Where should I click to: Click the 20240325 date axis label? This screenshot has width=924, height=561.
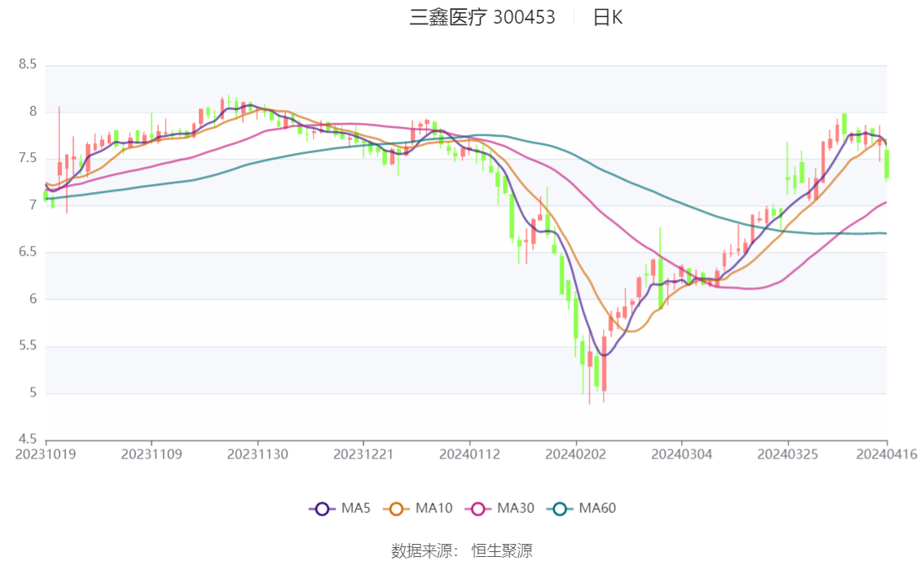coord(788,454)
